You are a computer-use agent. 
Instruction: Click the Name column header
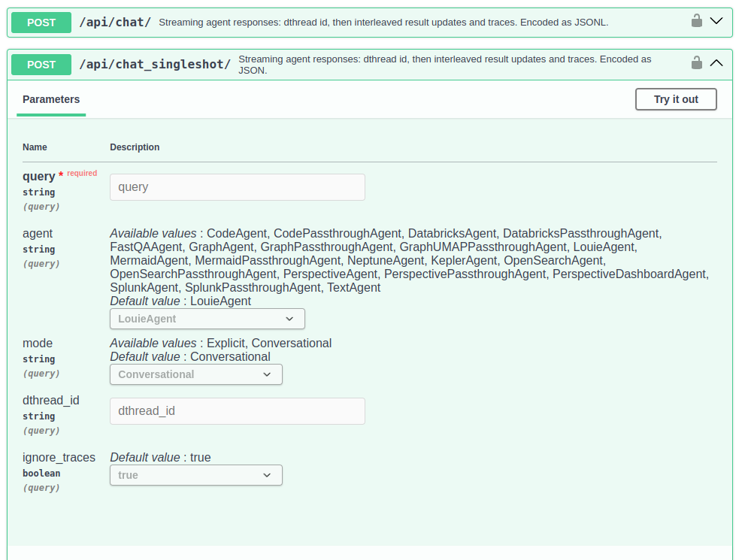click(x=35, y=147)
